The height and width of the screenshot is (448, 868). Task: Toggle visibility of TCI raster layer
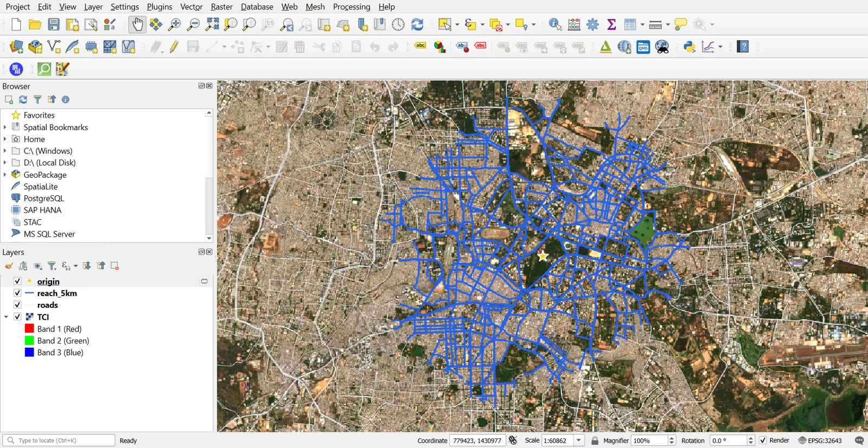(x=17, y=317)
